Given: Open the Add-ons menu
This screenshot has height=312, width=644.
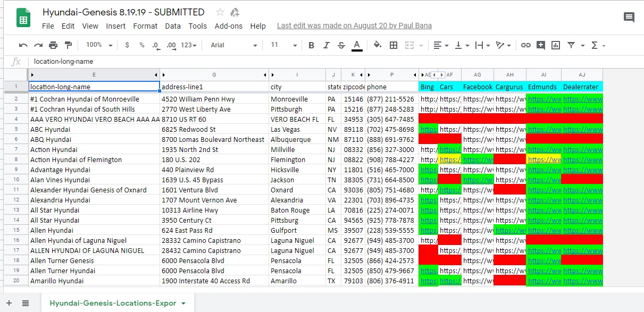Looking at the screenshot, I should click(x=229, y=26).
